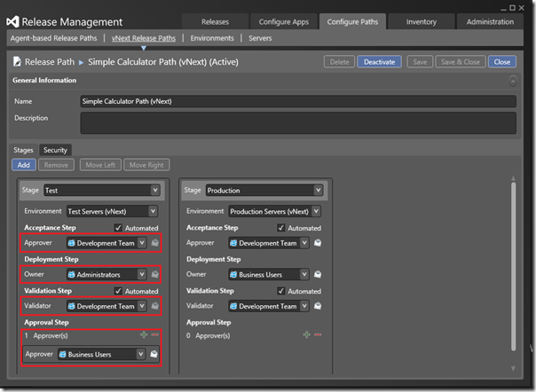
Task: Maximize the Release Management window
Action: [512, 7]
